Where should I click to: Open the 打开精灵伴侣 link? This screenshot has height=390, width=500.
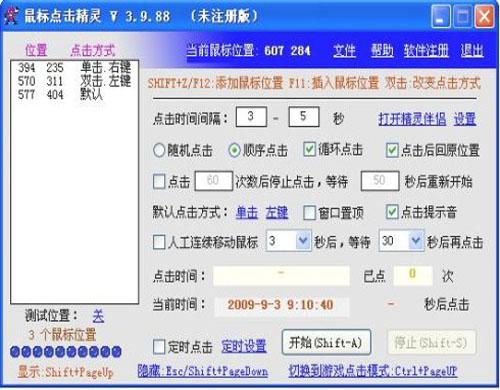pyautogui.click(x=412, y=119)
